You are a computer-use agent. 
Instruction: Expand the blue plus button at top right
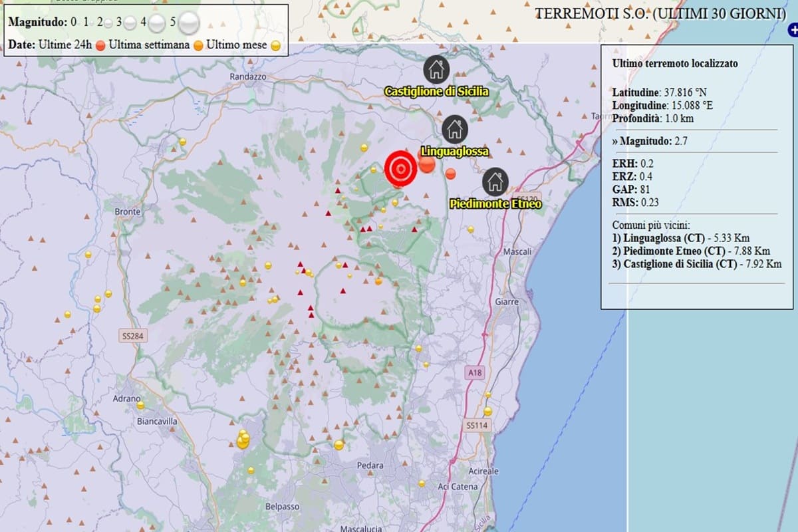coord(793,30)
